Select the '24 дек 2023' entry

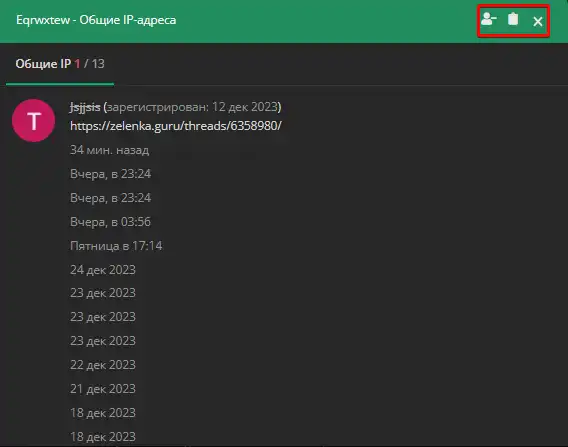103,270
